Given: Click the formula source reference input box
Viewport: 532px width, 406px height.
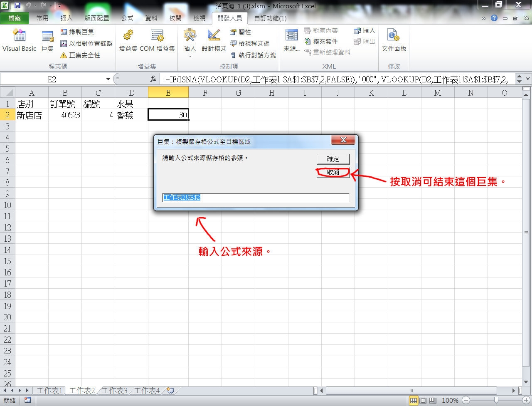Looking at the screenshot, I should [256, 198].
